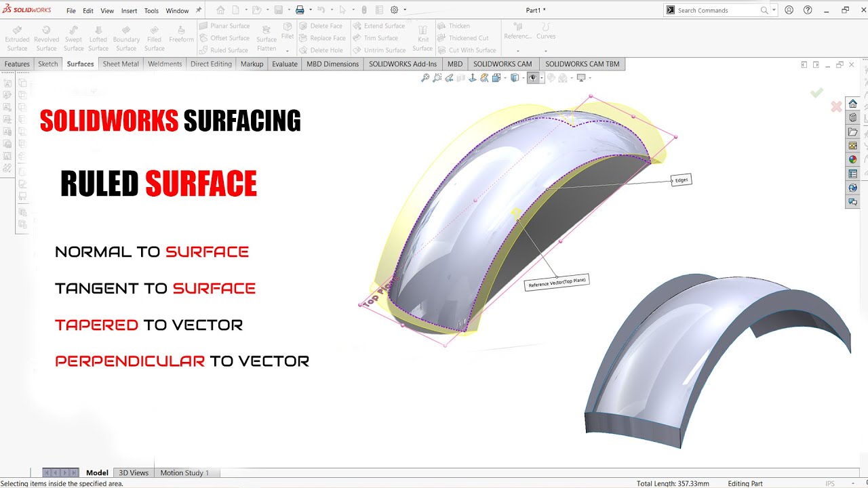This screenshot has height=488, width=868.
Task: Click the Rebuild traffic light icon
Action: pos(364,10)
